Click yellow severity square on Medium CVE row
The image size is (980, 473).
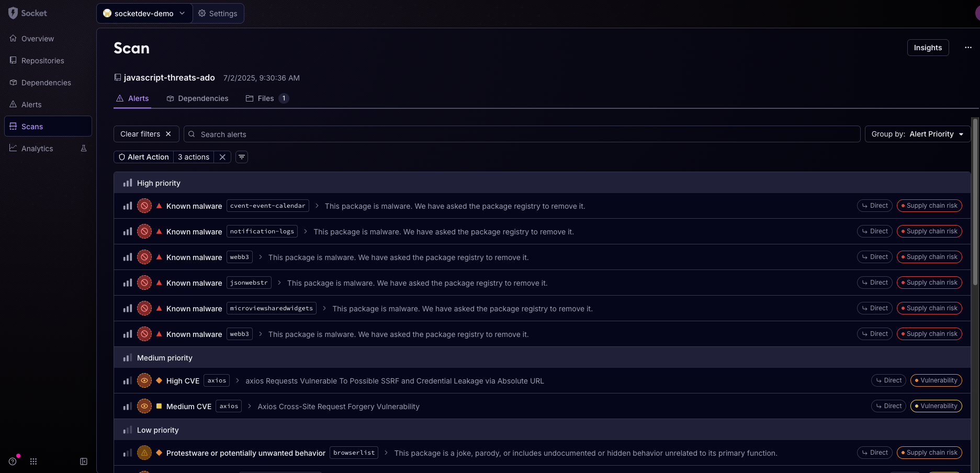(x=159, y=406)
